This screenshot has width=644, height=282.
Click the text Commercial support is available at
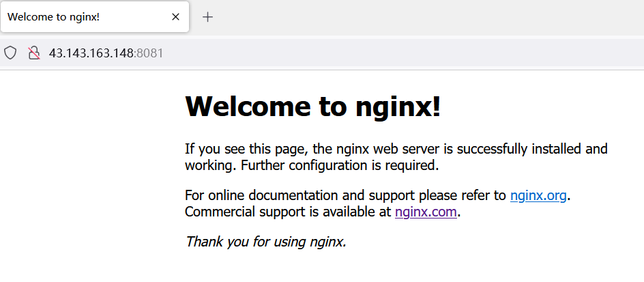tap(288, 212)
